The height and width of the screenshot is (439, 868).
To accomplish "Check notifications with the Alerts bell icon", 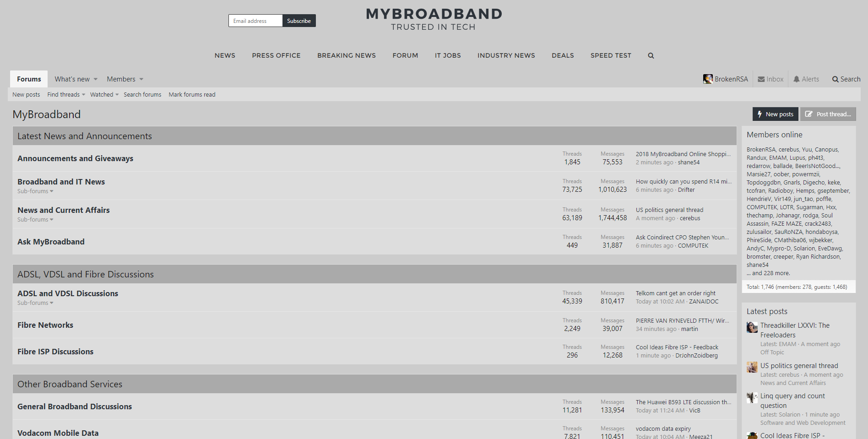I will tap(797, 79).
